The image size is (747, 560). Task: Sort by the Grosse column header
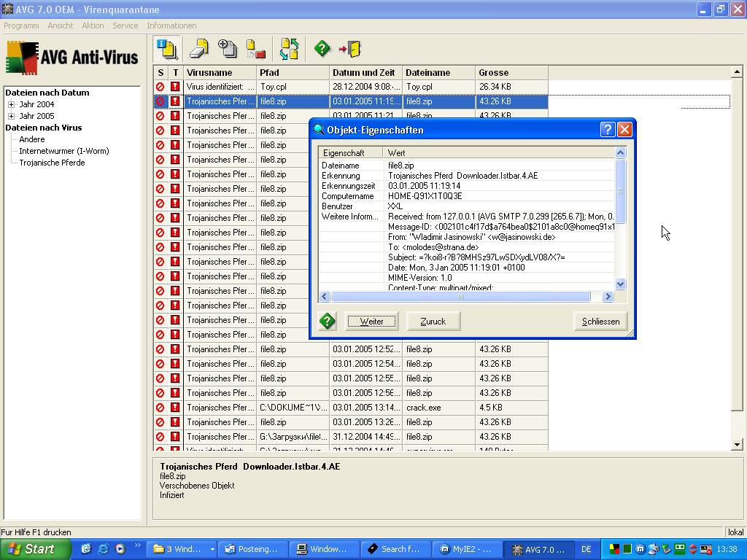click(x=511, y=73)
